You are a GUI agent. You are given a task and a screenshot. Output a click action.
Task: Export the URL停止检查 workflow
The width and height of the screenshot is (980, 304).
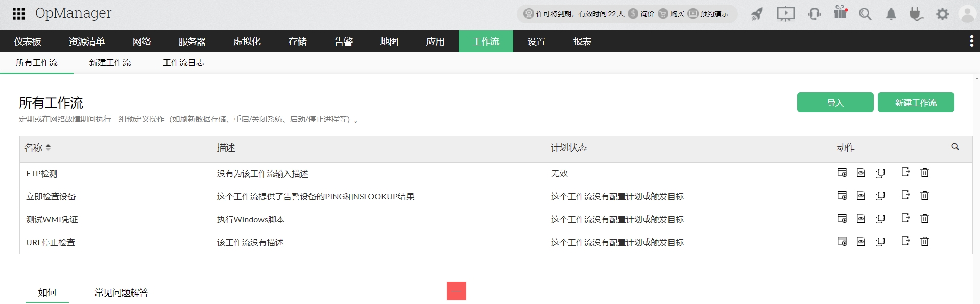[x=905, y=241]
